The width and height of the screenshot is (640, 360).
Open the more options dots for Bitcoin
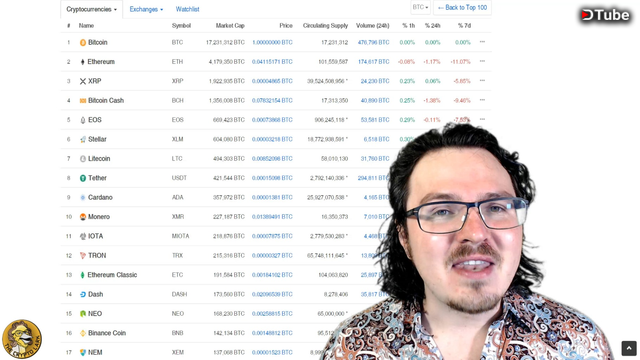(x=482, y=42)
